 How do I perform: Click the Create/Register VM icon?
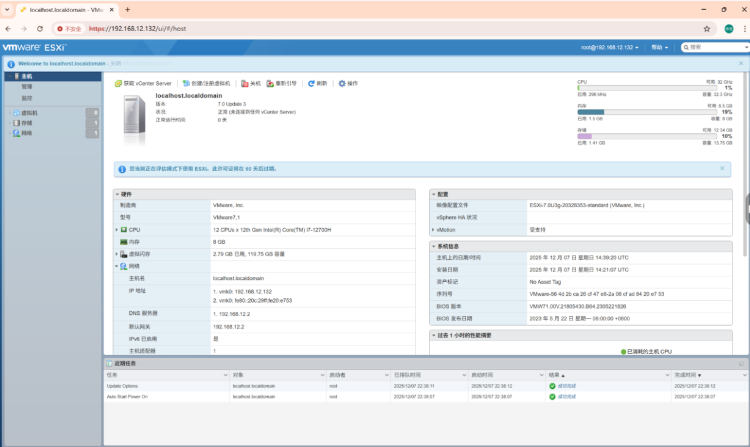[x=186, y=84]
